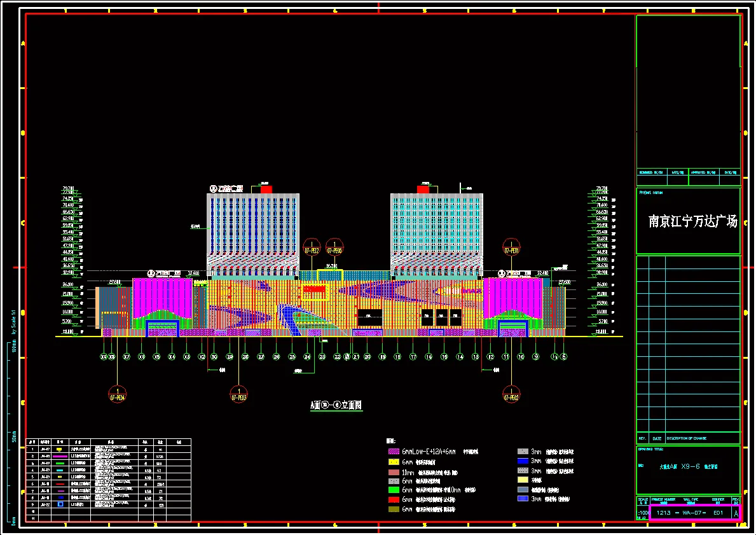756x535 pixels.
Task: Click quantity '3726' in table row 2
Action: point(160,456)
